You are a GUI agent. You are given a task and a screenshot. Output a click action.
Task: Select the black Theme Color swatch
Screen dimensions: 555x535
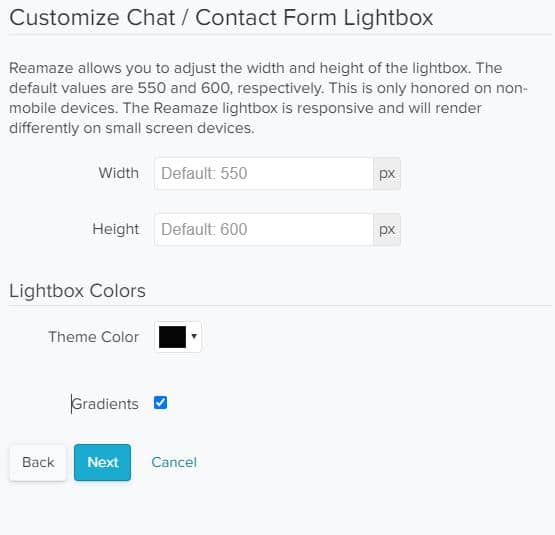click(x=172, y=337)
